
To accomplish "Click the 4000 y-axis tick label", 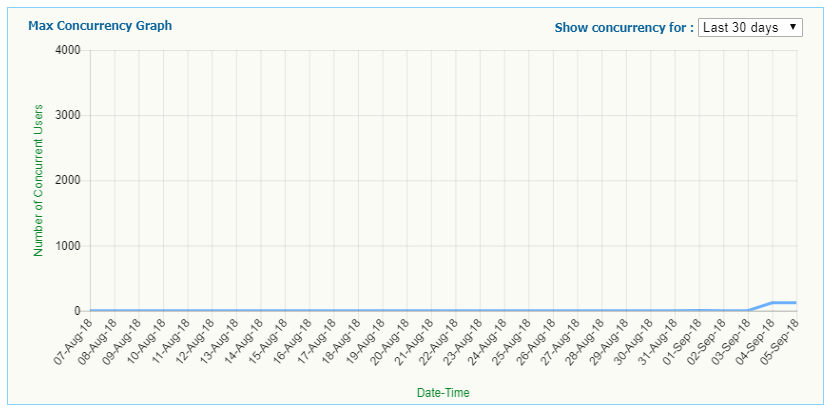I will pyautogui.click(x=67, y=50).
